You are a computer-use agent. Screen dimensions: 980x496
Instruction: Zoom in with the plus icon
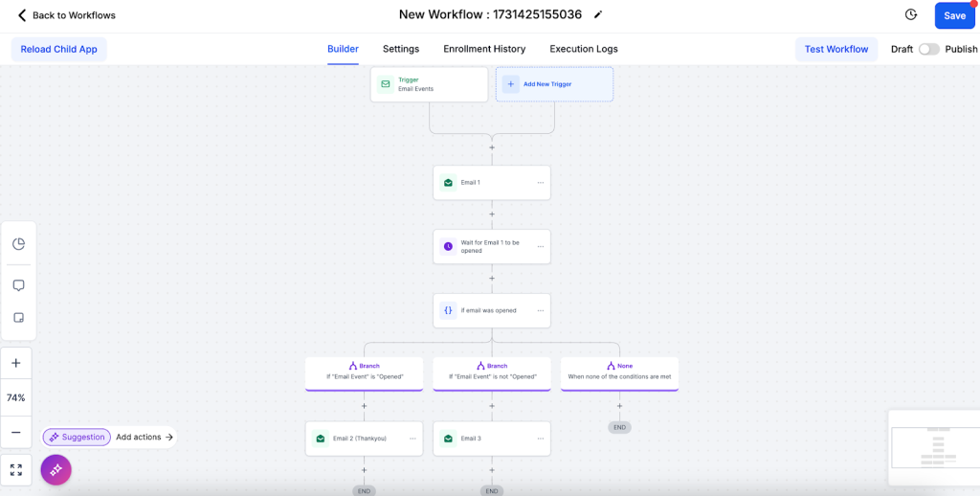tap(16, 364)
